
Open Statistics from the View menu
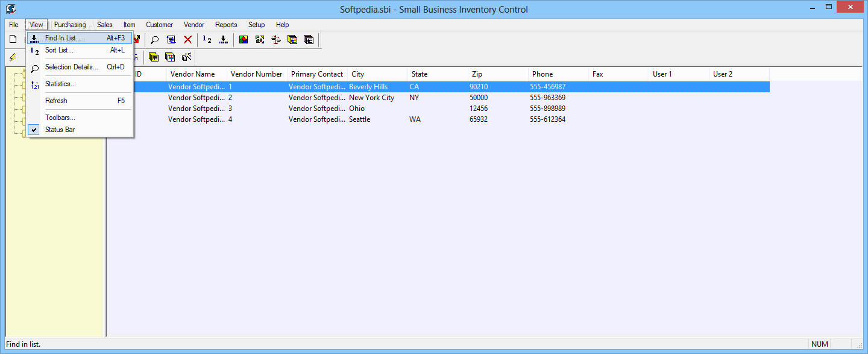[80, 84]
